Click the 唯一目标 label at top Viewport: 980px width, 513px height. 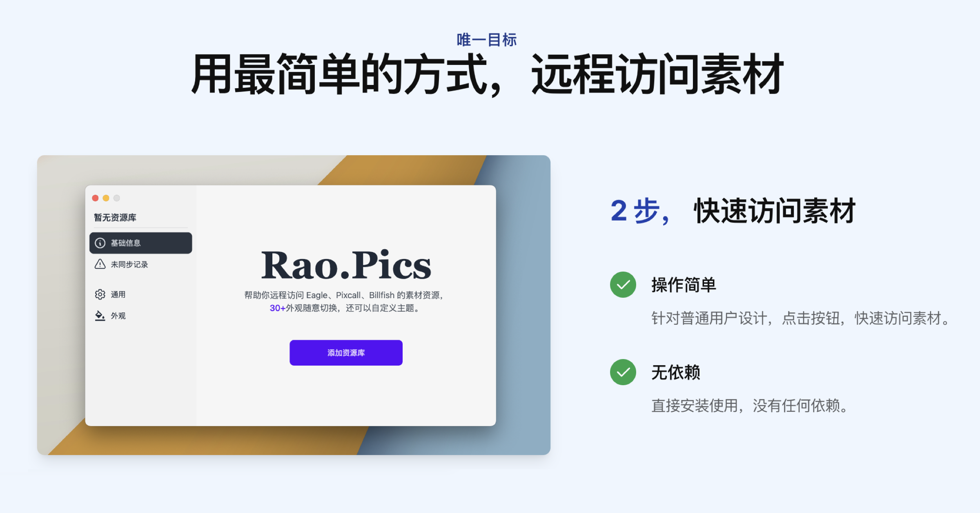[x=487, y=40]
